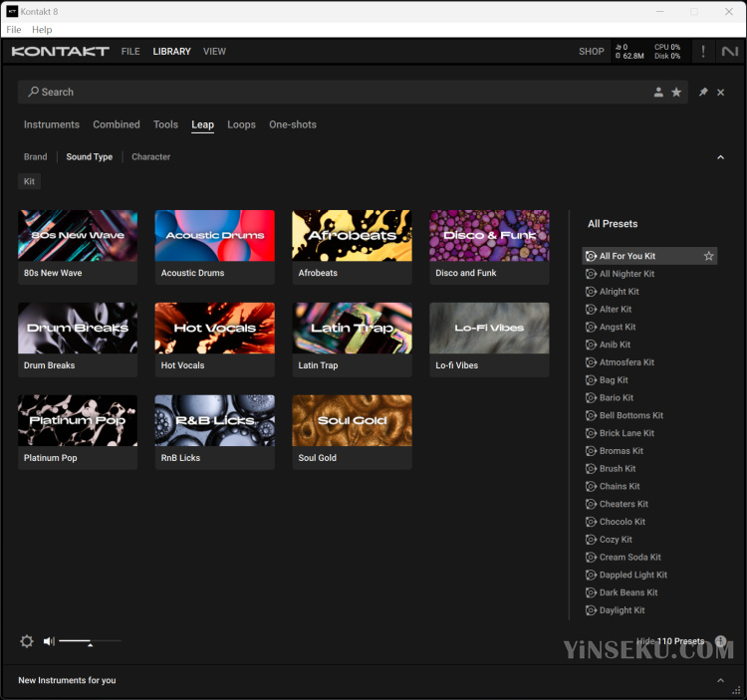747x700 pixels.
Task: Switch to the One-shots tab
Action: pos(293,124)
